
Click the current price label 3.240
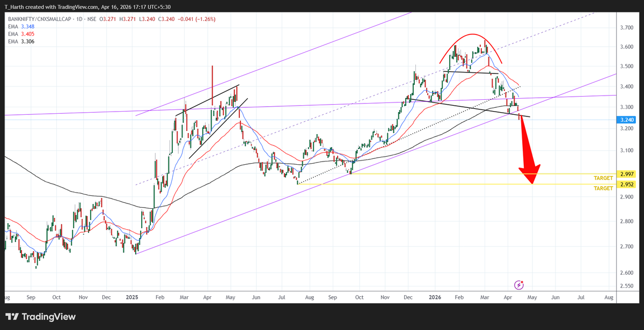click(x=626, y=120)
